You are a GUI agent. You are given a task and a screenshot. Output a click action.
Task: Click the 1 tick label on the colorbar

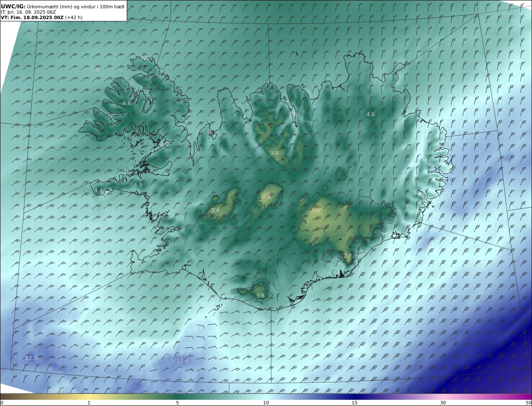pyautogui.click(x=89, y=403)
